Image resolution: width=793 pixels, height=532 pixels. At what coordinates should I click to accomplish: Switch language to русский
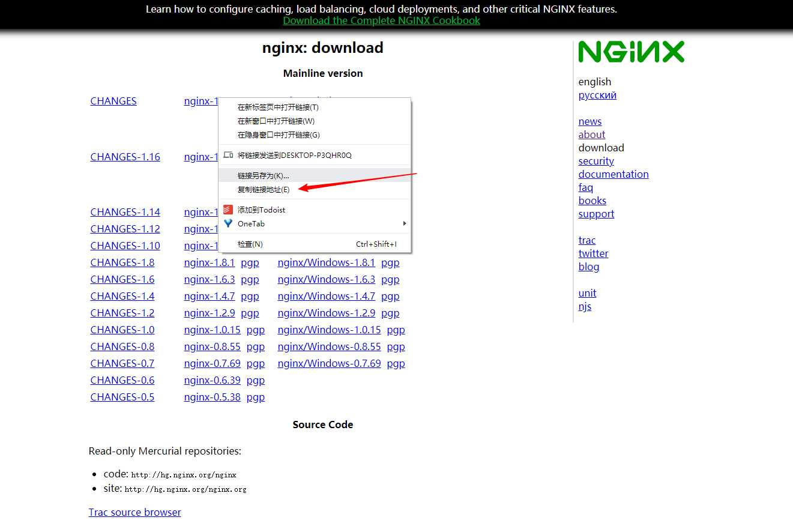(x=597, y=95)
